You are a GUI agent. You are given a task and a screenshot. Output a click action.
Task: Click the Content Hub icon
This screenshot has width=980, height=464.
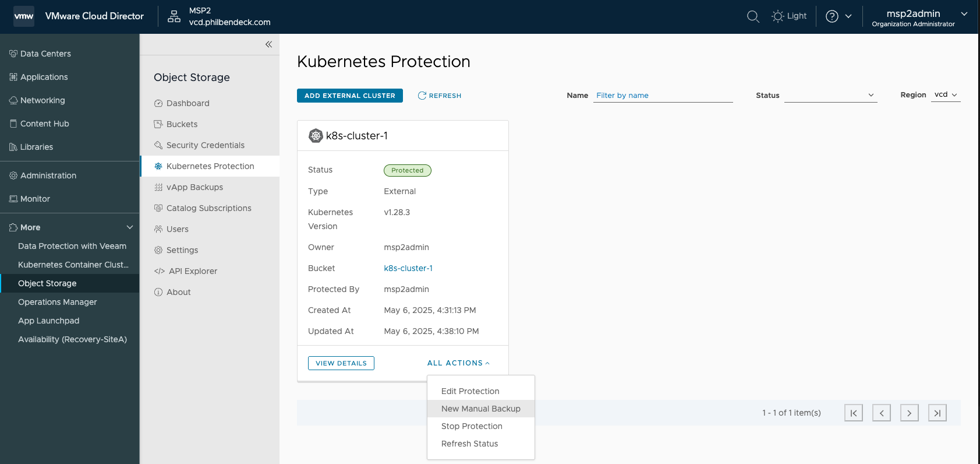13,124
